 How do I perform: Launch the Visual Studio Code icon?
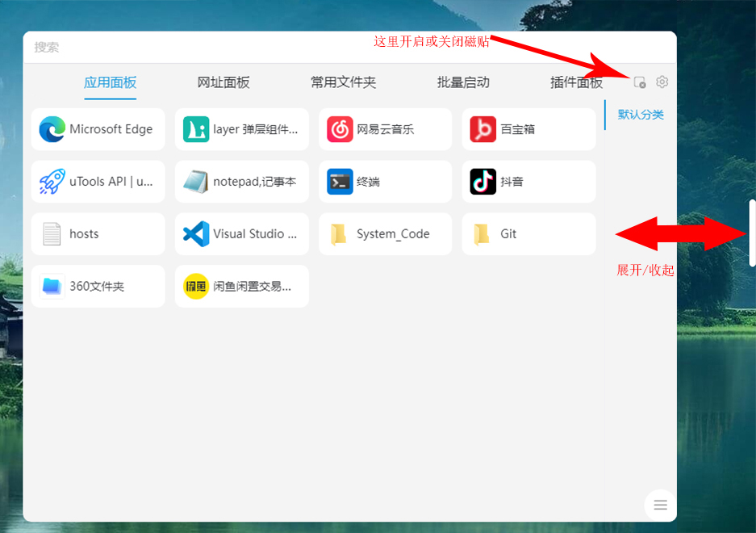point(196,234)
